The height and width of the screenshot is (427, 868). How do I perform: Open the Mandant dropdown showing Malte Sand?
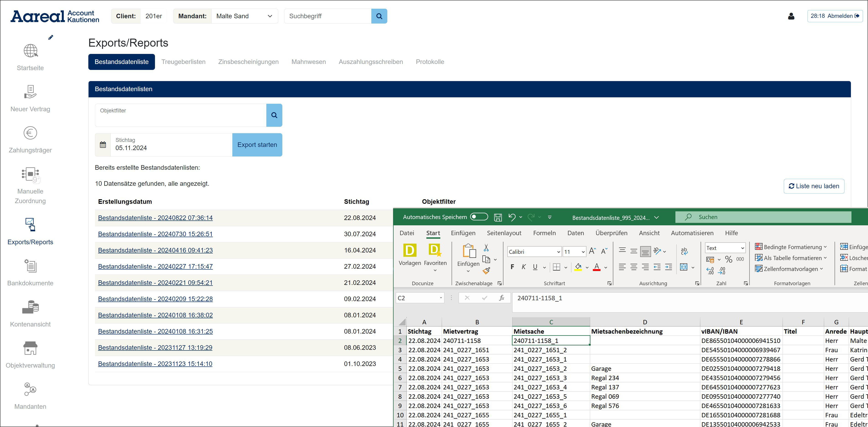point(244,16)
